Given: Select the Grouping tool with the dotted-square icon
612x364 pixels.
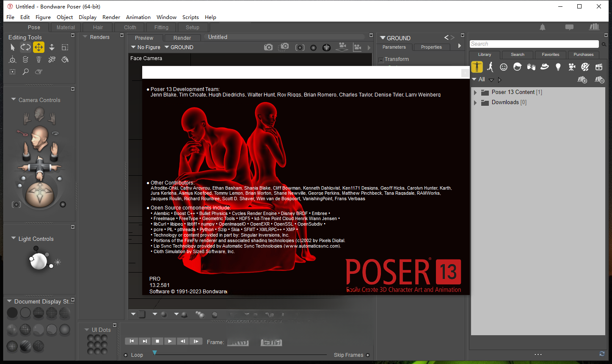Looking at the screenshot, I should (13, 72).
